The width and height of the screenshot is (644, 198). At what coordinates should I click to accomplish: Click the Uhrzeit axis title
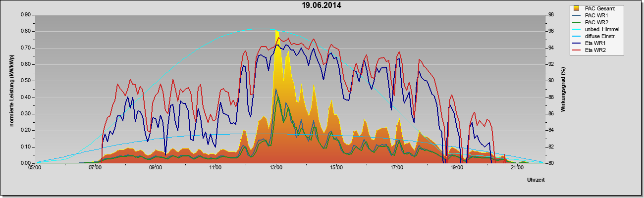pyautogui.click(x=536, y=180)
